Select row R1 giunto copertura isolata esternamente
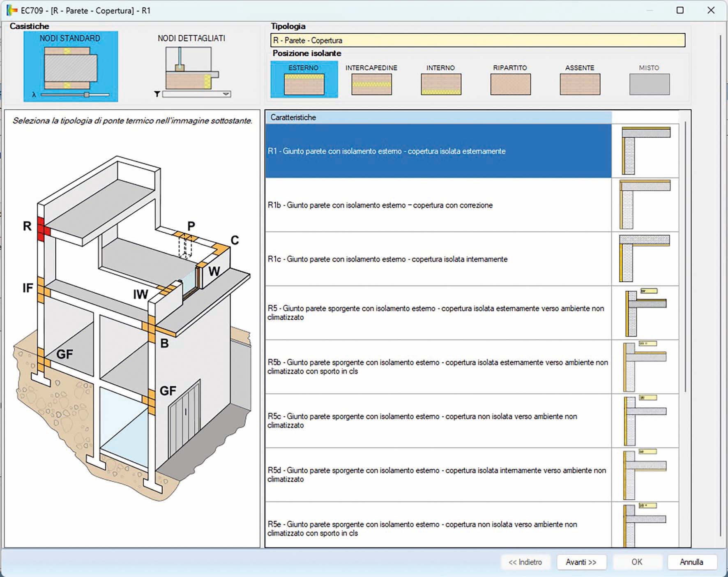 coord(438,151)
